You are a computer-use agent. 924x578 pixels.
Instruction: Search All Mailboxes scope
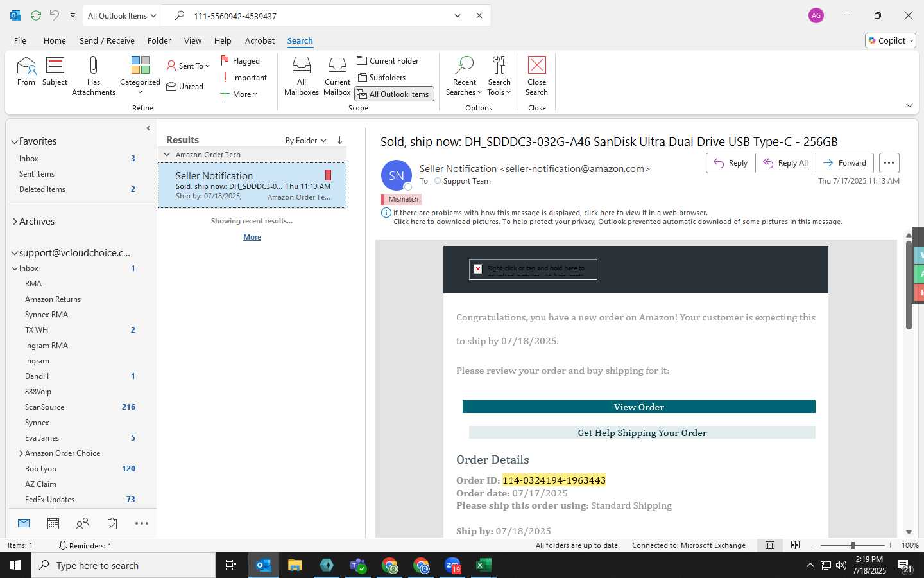point(302,76)
